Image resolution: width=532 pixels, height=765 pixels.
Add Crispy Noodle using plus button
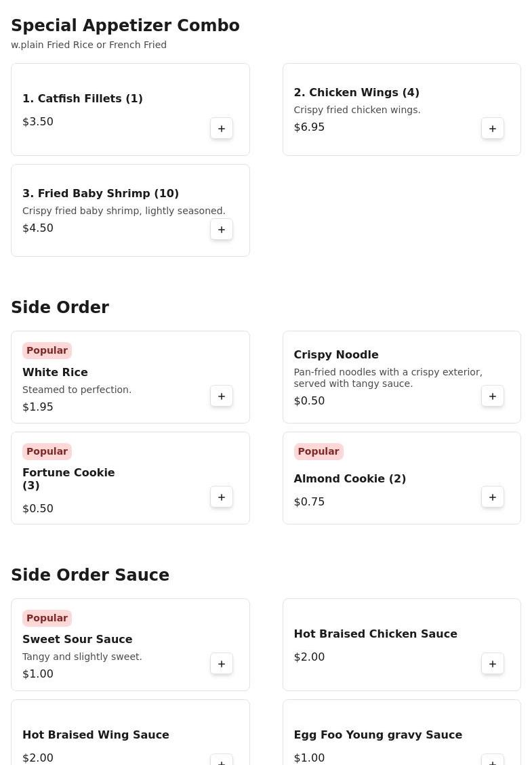click(x=493, y=396)
